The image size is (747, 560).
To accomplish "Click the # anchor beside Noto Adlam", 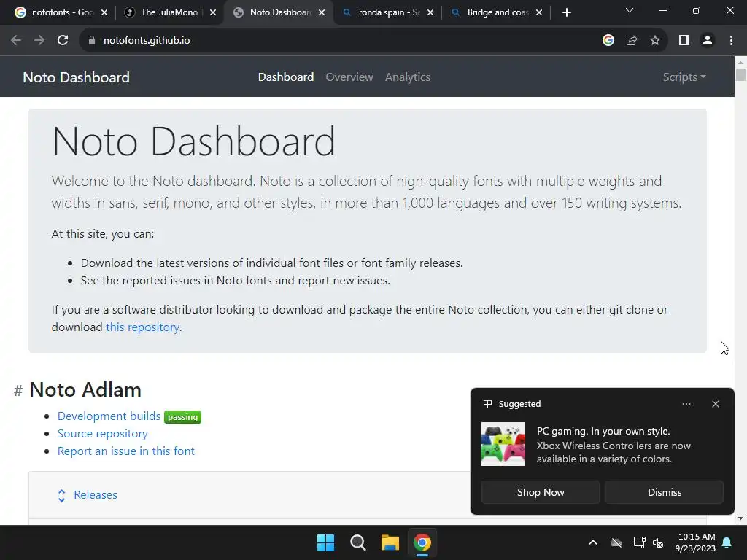I will coord(18,391).
